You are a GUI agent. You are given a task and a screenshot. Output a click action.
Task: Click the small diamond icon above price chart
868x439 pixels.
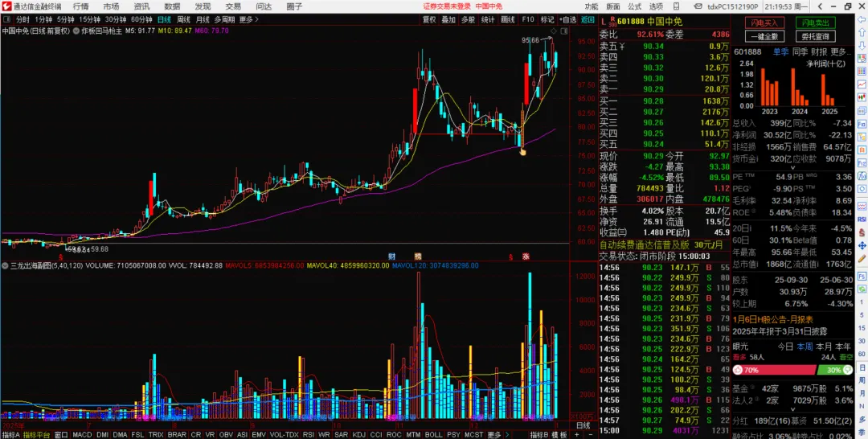pyautogui.click(x=553, y=30)
